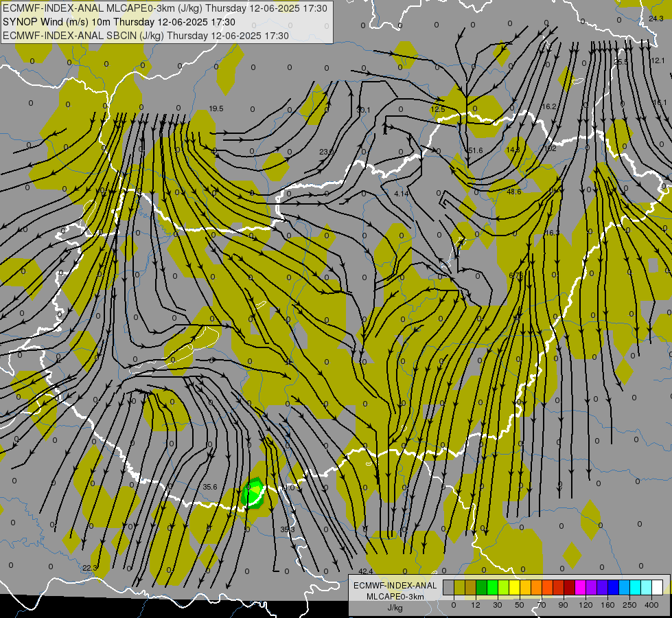Select the bright green legend swatch
The image size is (672, 618).
click(492, 587)
